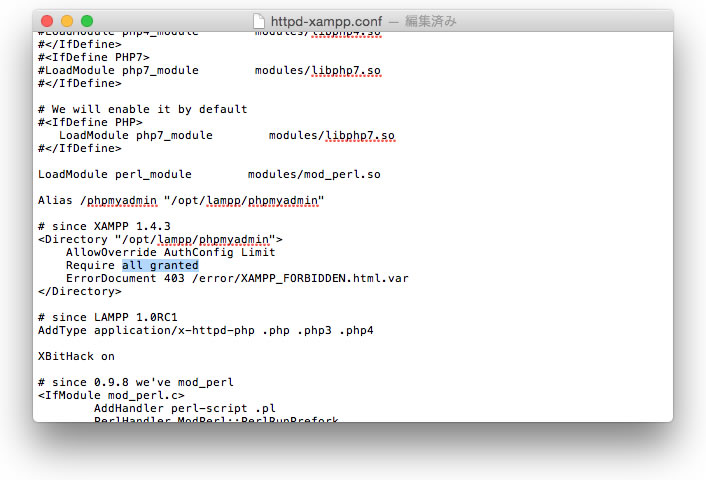Click 'AllowOverride AuthConfig Limit' line

[170, 252]
